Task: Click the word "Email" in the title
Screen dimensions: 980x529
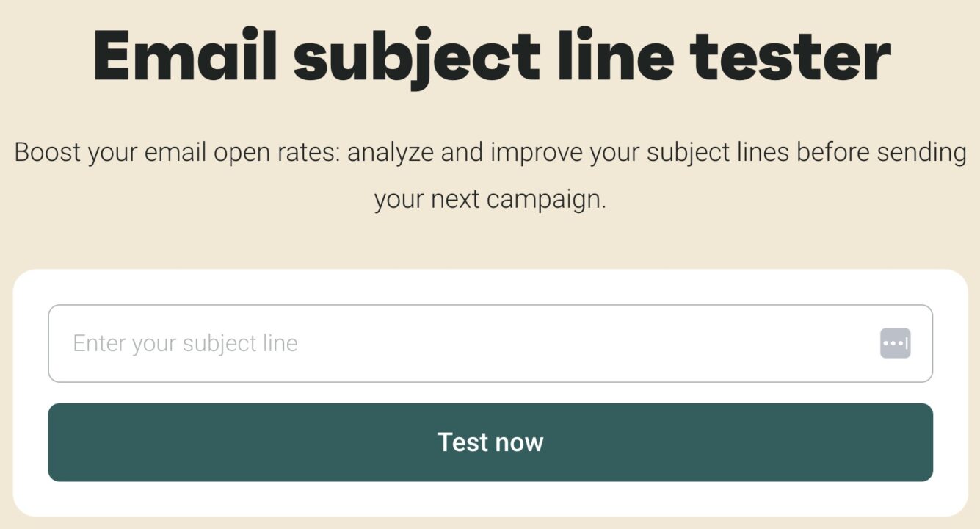Action: point(185,57)
